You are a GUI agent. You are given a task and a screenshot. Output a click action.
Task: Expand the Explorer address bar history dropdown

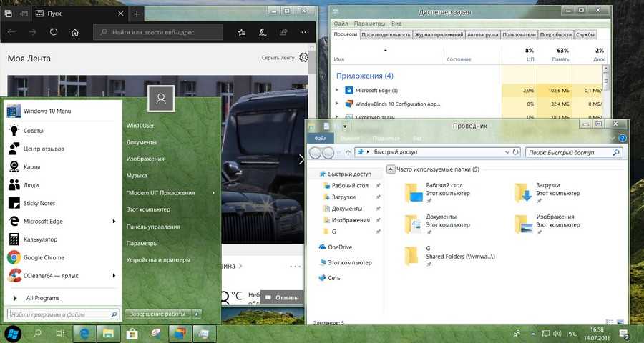click(507, 152)
